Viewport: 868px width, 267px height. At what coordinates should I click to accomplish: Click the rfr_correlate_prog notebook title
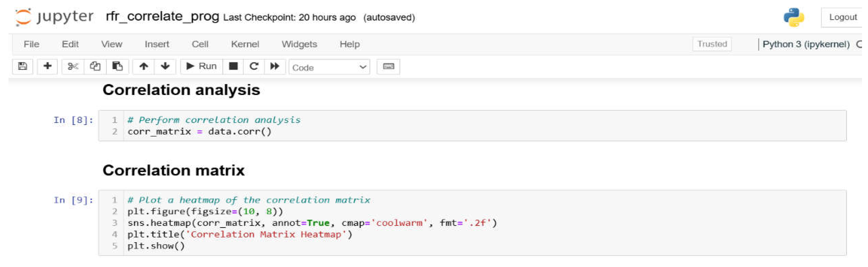[162, 16]
